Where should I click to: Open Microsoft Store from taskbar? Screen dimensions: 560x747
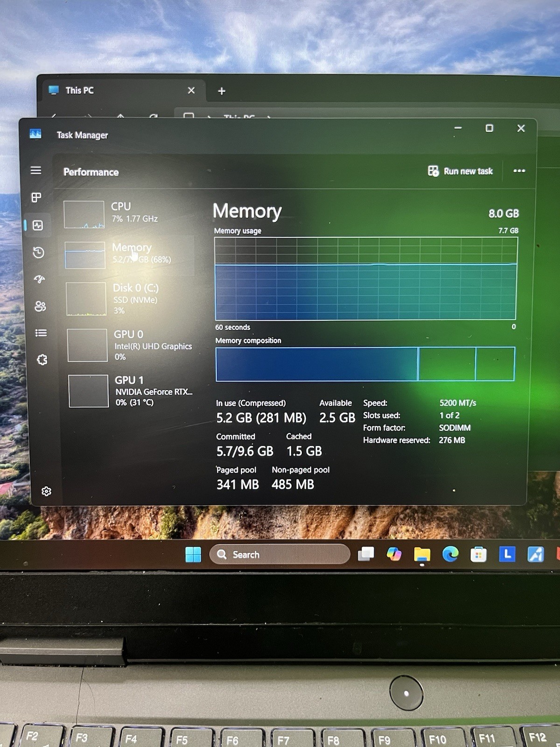pos(478,555)
